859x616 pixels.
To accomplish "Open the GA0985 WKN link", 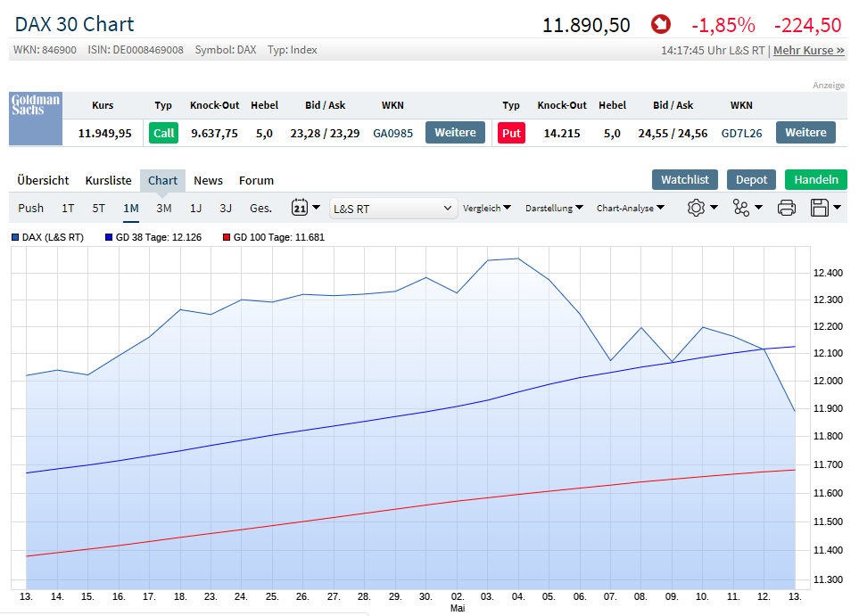I will 392,133.
